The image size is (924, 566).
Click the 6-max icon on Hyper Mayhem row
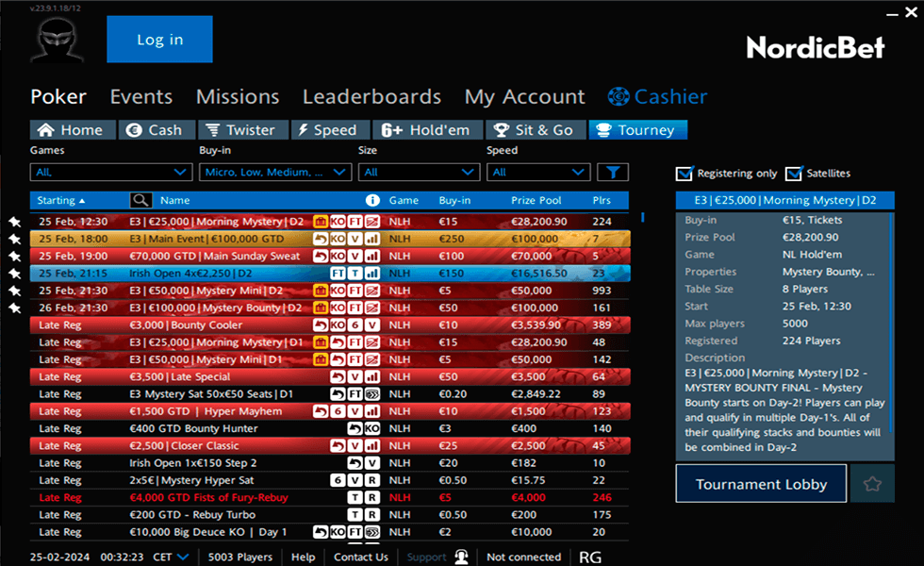(x=338, y=411)
